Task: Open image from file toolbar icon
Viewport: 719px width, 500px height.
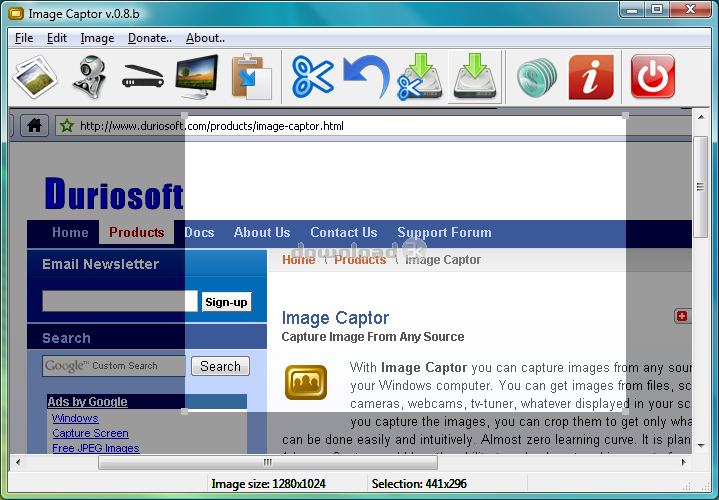Action: point(35,77)
